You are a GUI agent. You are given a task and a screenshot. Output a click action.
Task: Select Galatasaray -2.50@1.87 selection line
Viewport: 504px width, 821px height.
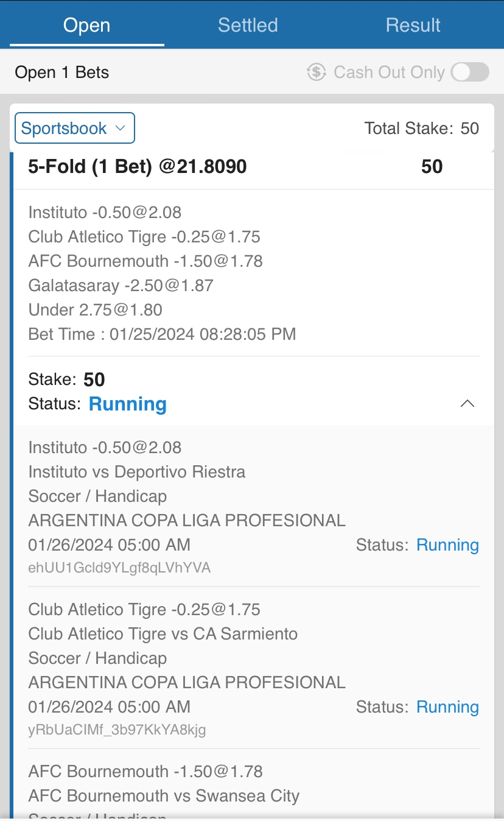point(121,285)
